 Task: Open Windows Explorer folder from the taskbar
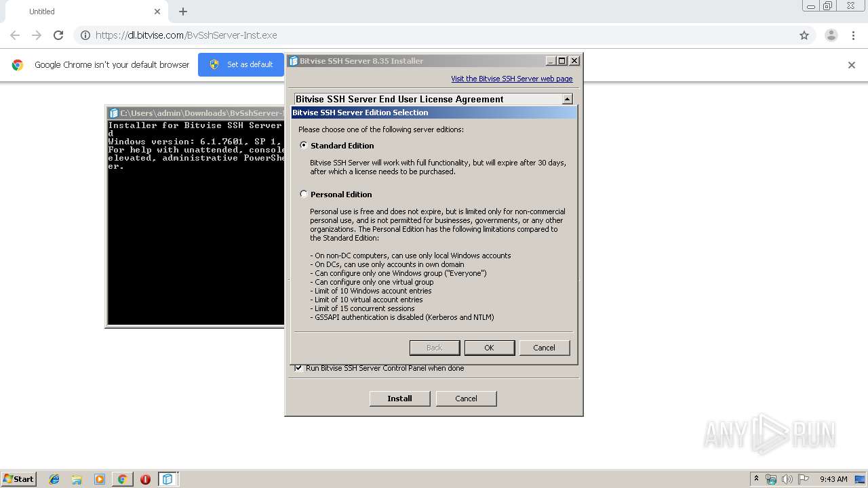click(x=77, y=479)
